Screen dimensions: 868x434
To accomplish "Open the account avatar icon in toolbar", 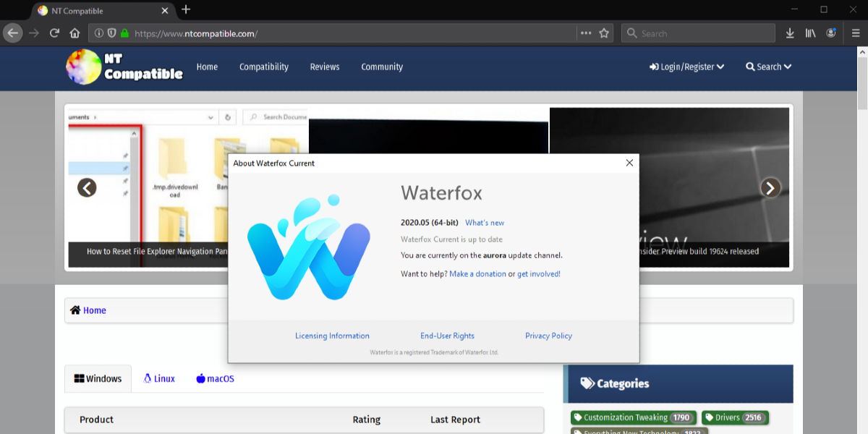I will 832,33.
